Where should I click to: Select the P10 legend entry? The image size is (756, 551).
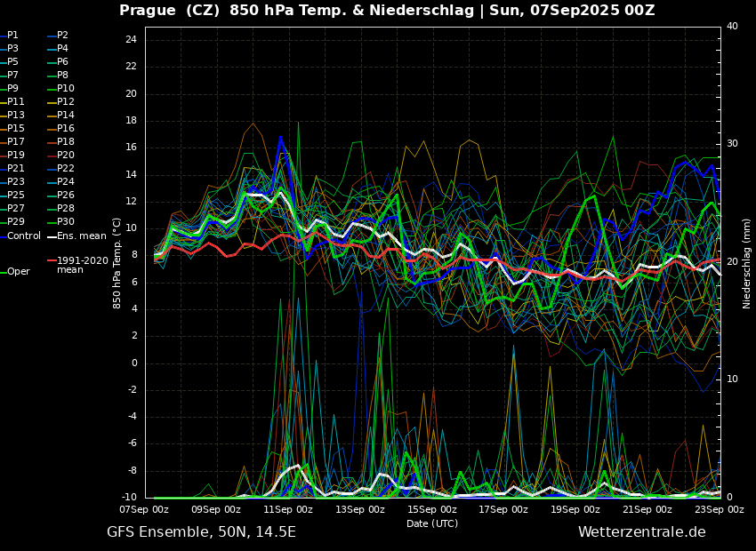coord(65,89)
